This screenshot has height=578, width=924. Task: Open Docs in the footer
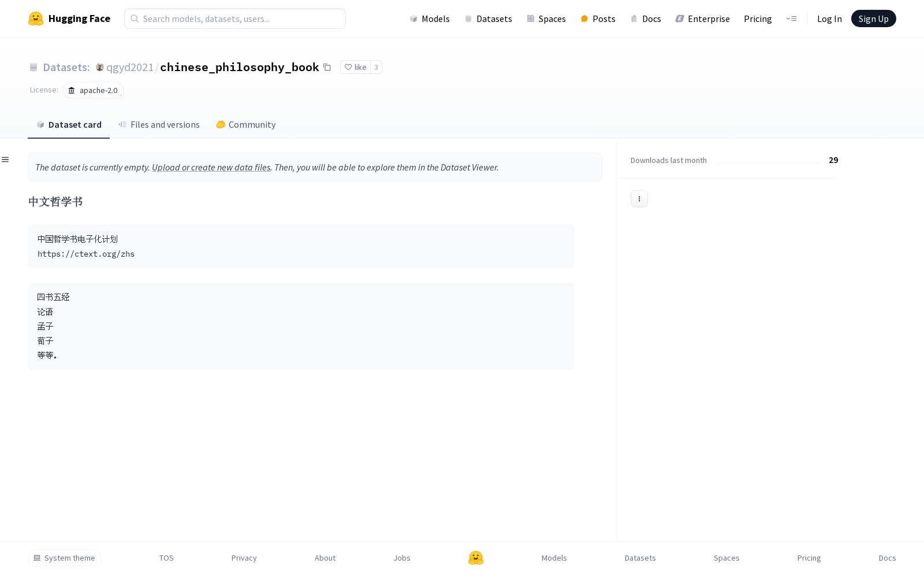(888, 558)
